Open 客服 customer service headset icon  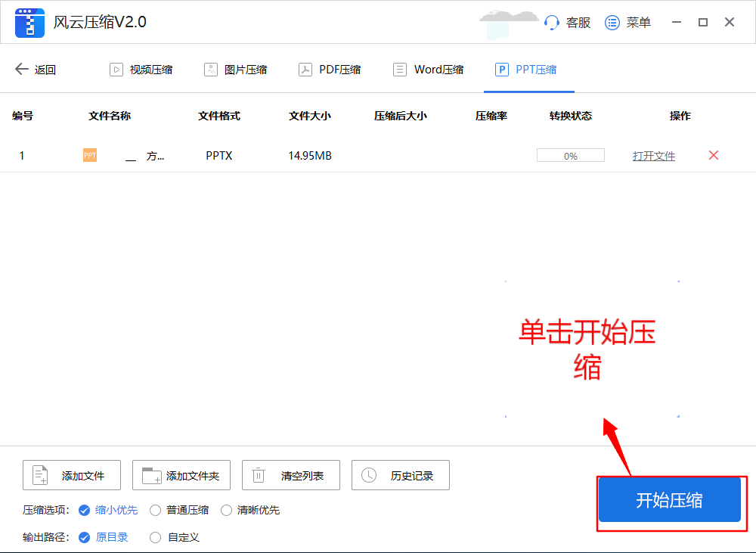click(551, 23)
